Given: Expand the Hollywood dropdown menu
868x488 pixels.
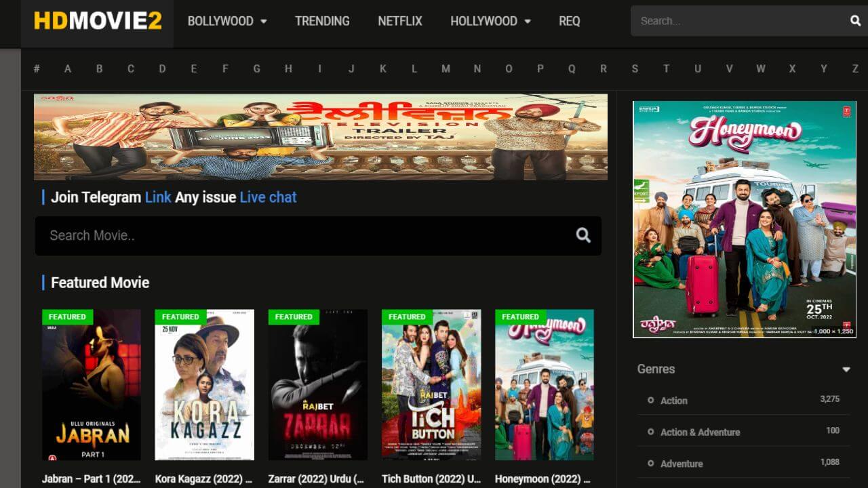Looking at the screenshot, I should tap(490, 21).
